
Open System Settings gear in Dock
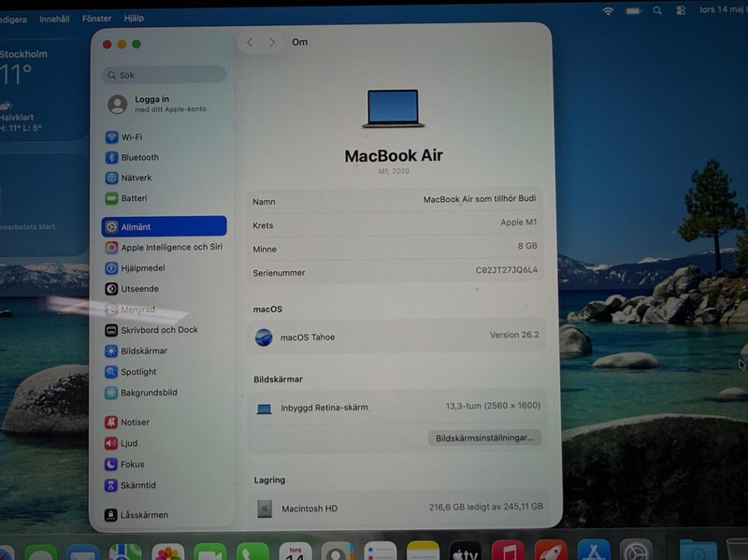tap(636, 550)
